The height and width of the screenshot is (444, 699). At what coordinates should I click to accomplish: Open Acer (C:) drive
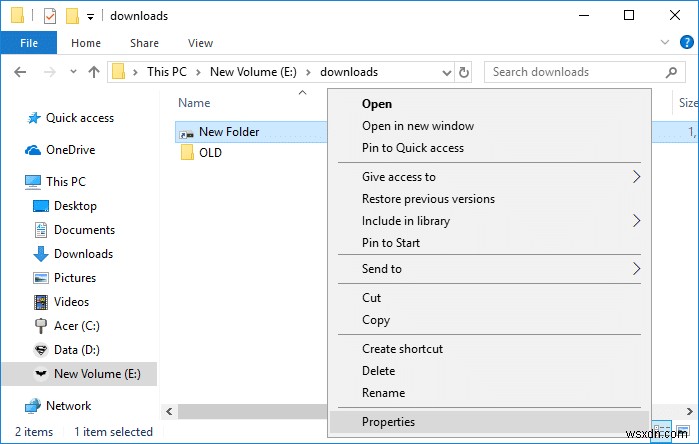click(x=77, y=326)
